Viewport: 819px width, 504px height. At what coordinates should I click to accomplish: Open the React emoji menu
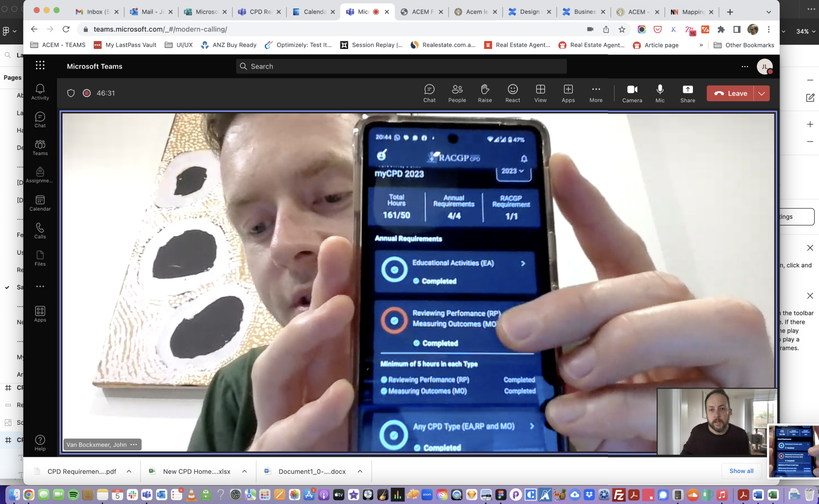point(513,93)
